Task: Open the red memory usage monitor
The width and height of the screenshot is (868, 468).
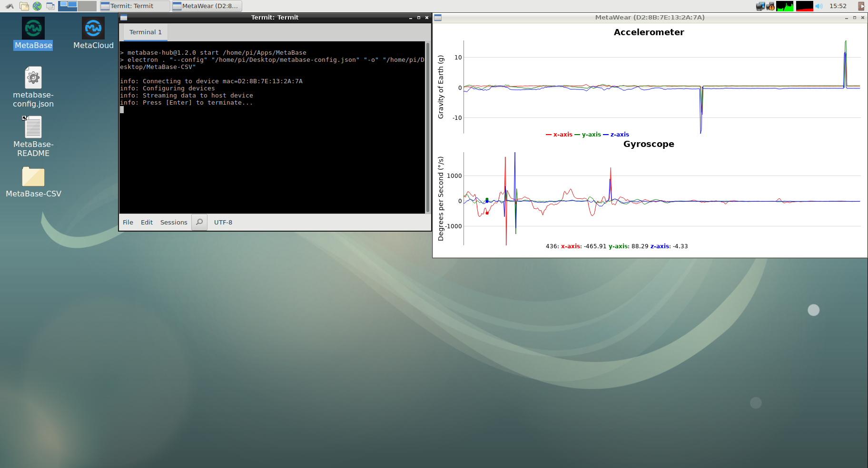Action: (x=805, y=6)
